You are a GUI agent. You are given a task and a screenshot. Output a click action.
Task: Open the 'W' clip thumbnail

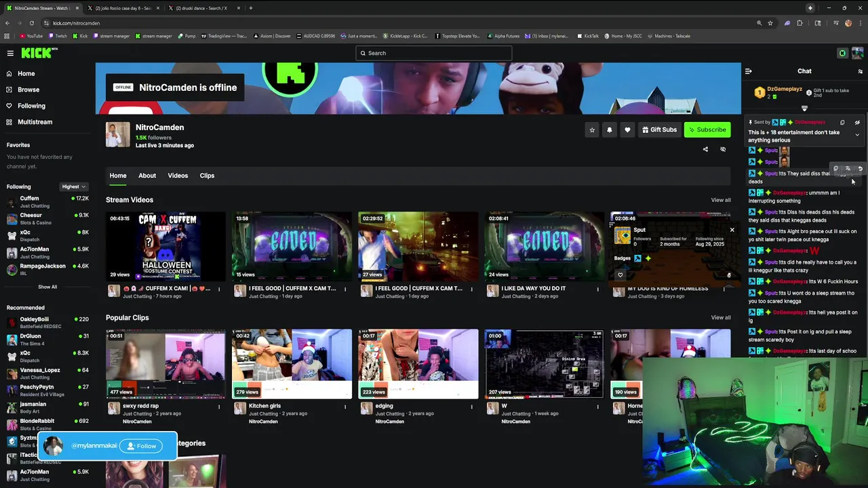pyautogui.click(x=544, y=364)
